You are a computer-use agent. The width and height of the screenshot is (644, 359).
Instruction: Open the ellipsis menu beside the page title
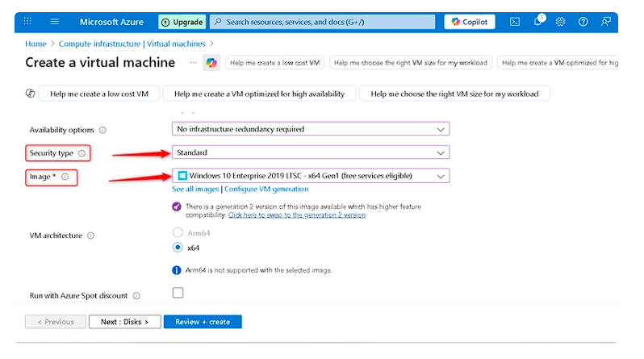point(193,63)
